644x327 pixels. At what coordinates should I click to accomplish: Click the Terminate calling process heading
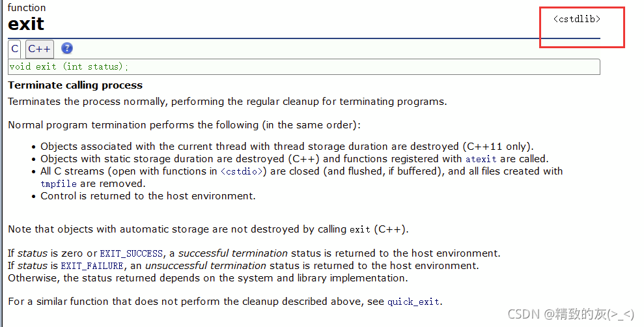point(75,85)
